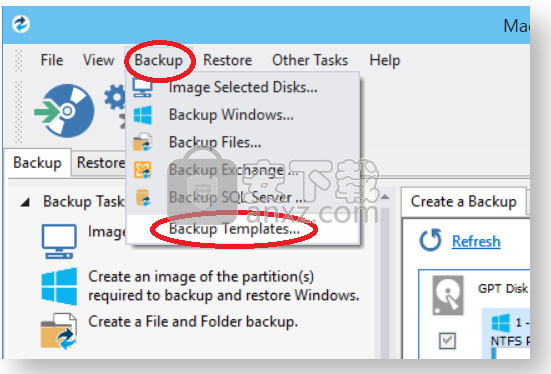Image resolution: width=551 pixels, height=374 pixels.
Task: Click the Refresh link
Action: pyautogui.click(x=476, y=241)
